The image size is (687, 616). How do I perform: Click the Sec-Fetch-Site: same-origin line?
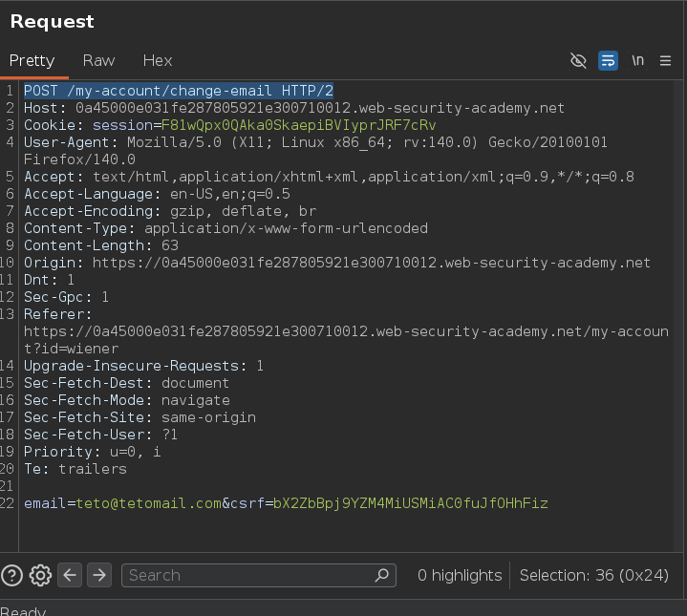click(140, 417)
